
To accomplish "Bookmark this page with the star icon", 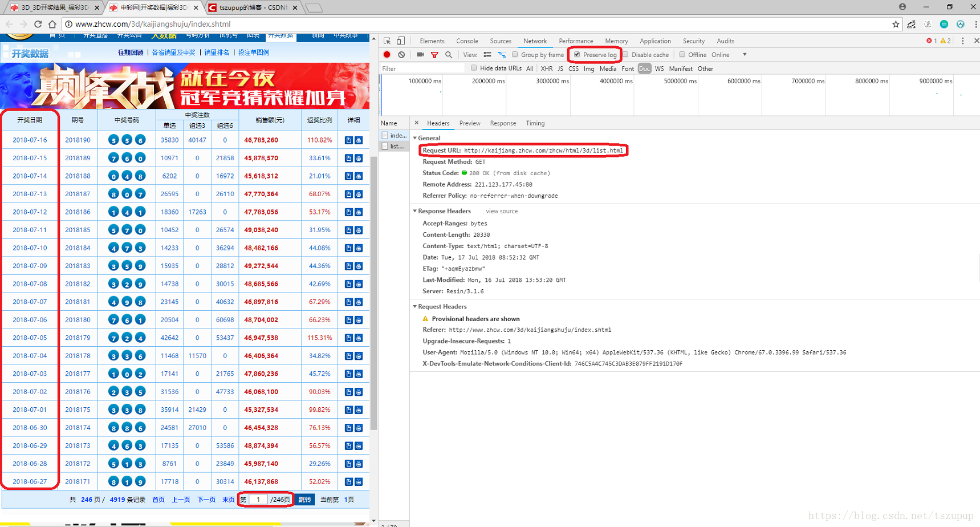I will [896, 24].
